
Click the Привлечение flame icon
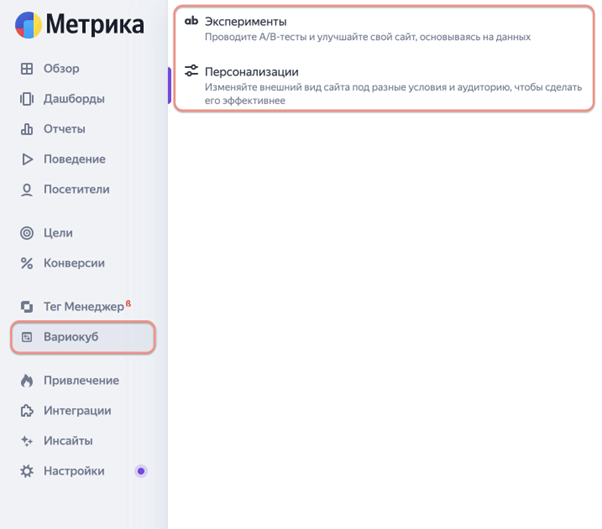click(x=27, y=380)
